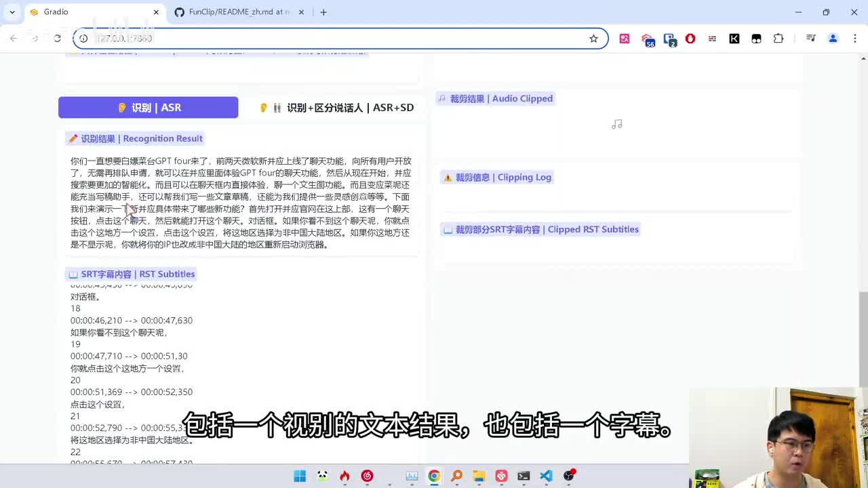
Task: Bookmark this page with the star icon
Action: 593,39
